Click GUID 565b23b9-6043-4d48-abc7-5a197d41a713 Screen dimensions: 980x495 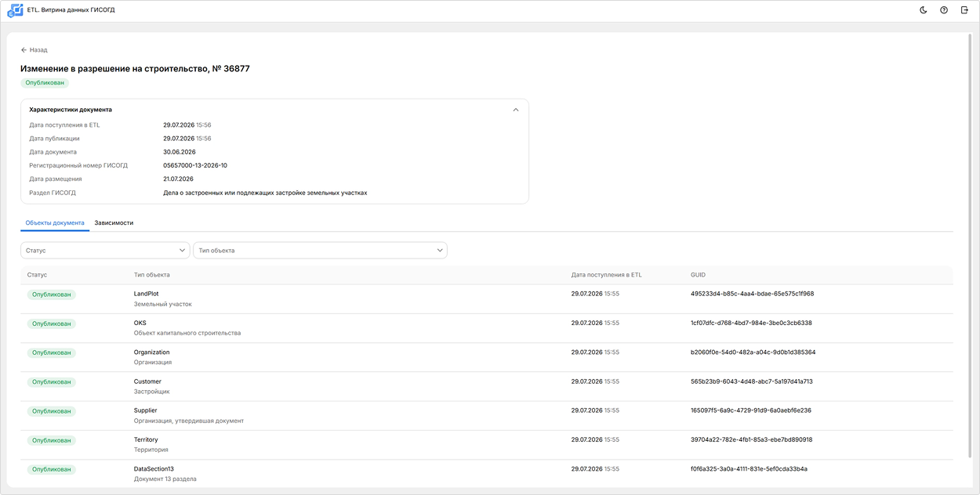pos(752,381)
